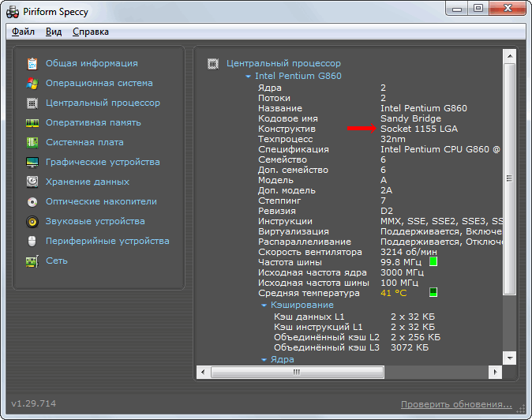Open Хранение данных section
This screenshot has height=420, width=532.
point(88,182)
